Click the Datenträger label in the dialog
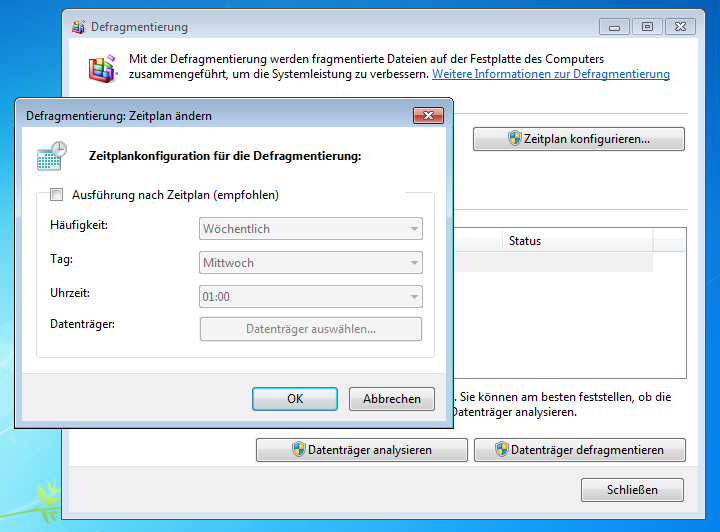 pos(82,324)
